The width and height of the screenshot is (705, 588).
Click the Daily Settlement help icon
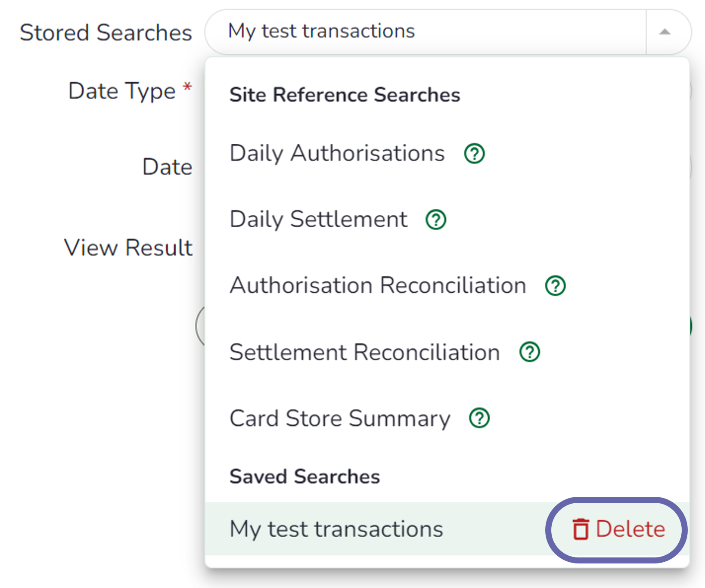(x=436, y=220)
